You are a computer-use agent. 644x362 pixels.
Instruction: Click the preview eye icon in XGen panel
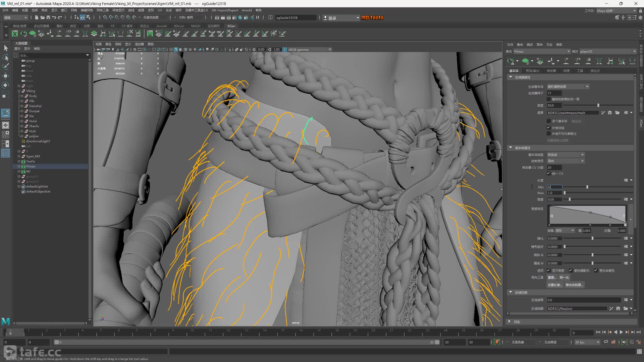tap(511, 61)
